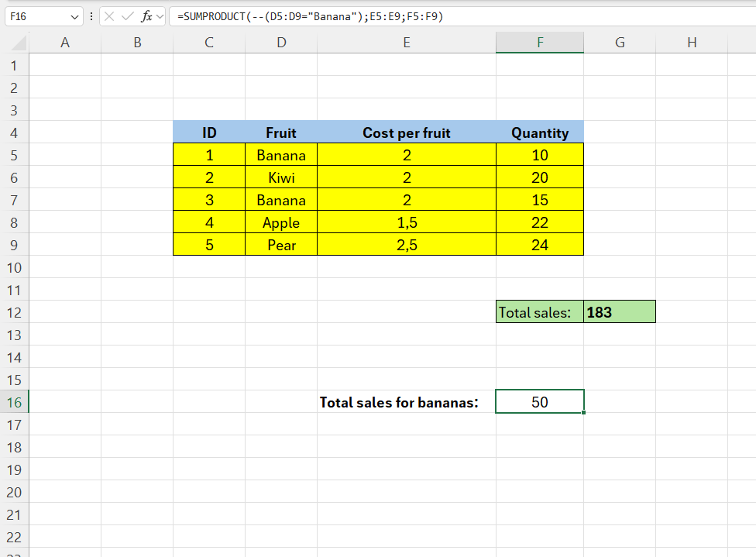Expand the chevron next to the fx icon
This screenshot has height=557, width=756.
160,16
